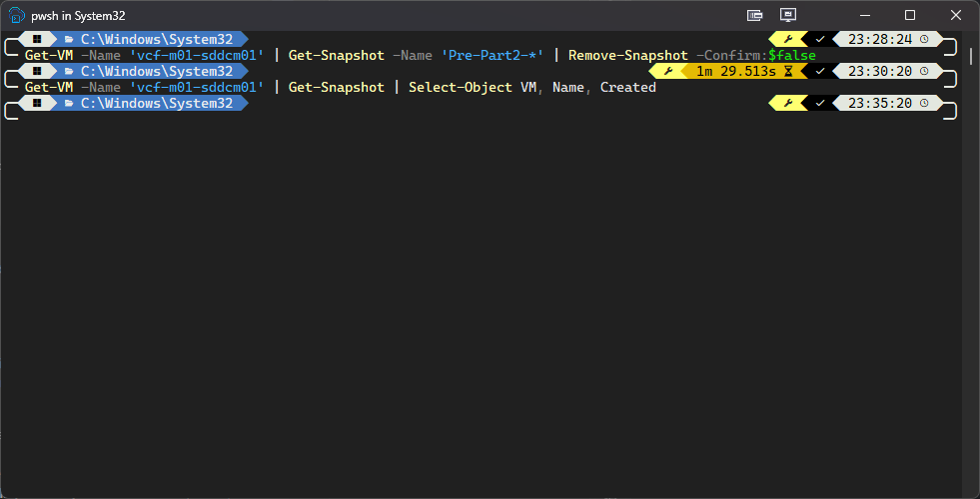This screenshot has height=499, width=980.
Task: Click the wrench icon beside 23:35:20
Action: pyautogui.click(x=787, y=103)
